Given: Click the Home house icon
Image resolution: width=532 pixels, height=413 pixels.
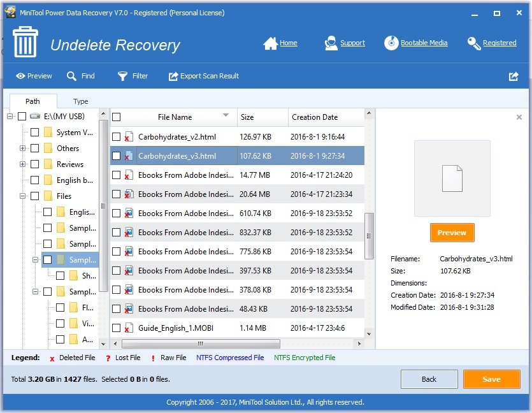Looking at the screenshot, I should [270, 43].
